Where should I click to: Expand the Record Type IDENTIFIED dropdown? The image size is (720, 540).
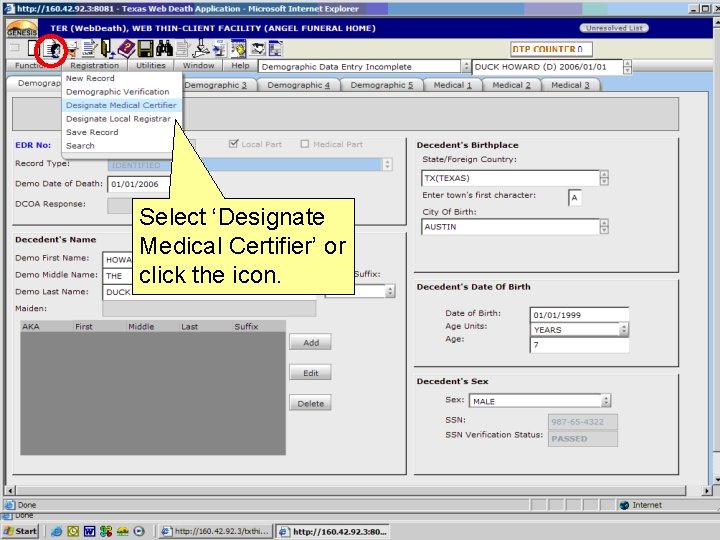(x=388, y=164)
